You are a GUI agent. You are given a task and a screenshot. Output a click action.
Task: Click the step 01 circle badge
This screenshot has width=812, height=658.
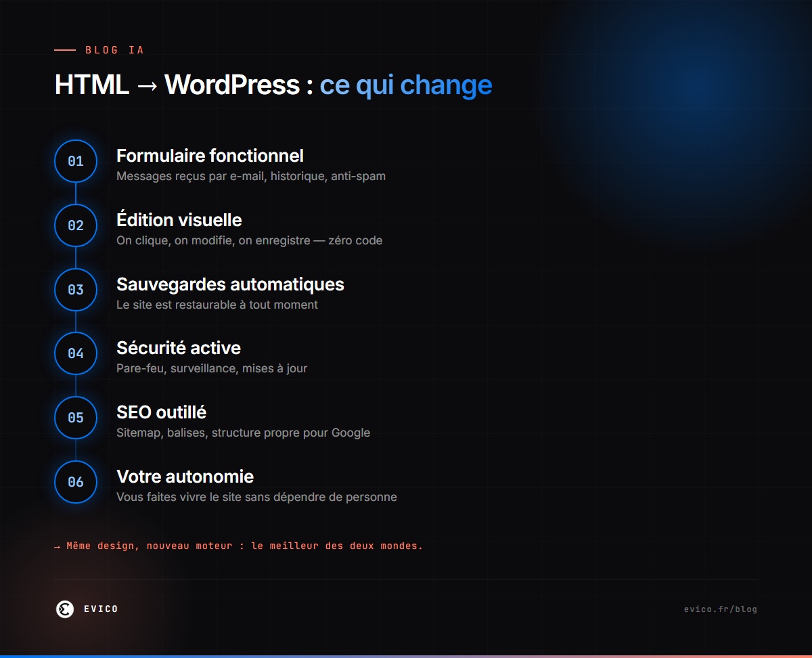tap(76, 161)
